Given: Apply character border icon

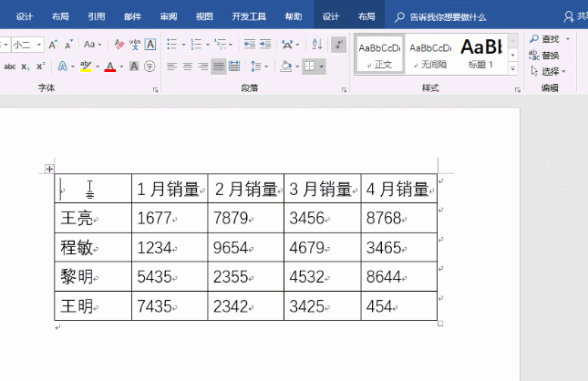Looking at the screenshot, I should pyautogui.click(x=150, y=45).
